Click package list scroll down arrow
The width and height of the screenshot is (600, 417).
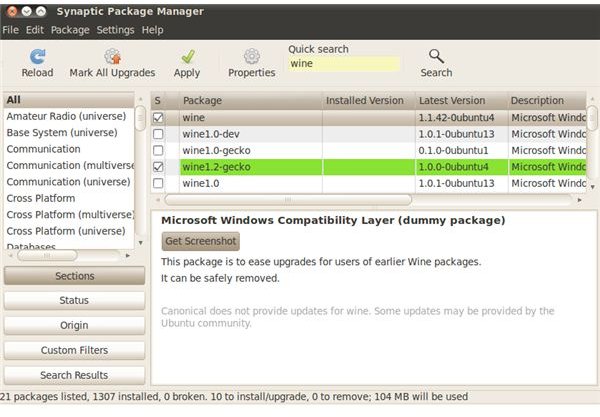592,187
